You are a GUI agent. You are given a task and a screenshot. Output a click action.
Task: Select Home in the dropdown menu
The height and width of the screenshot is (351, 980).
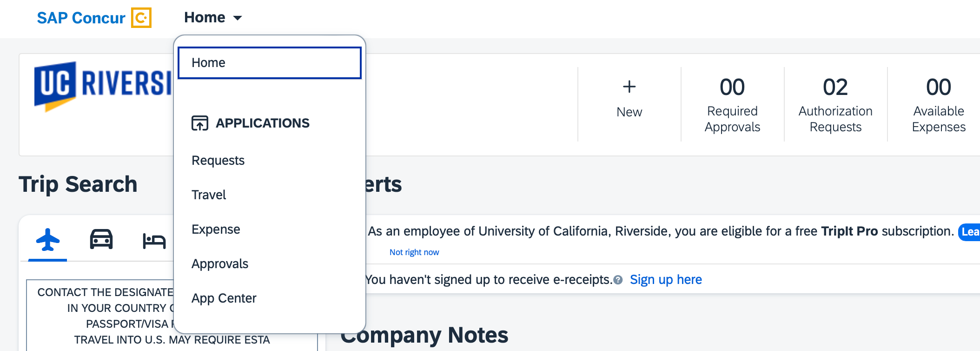coord(269,63)
